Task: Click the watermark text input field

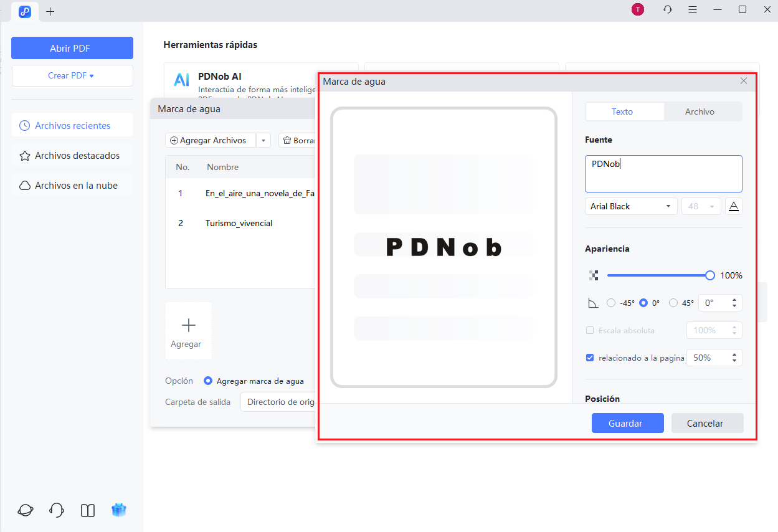Action: pos(663,173)
